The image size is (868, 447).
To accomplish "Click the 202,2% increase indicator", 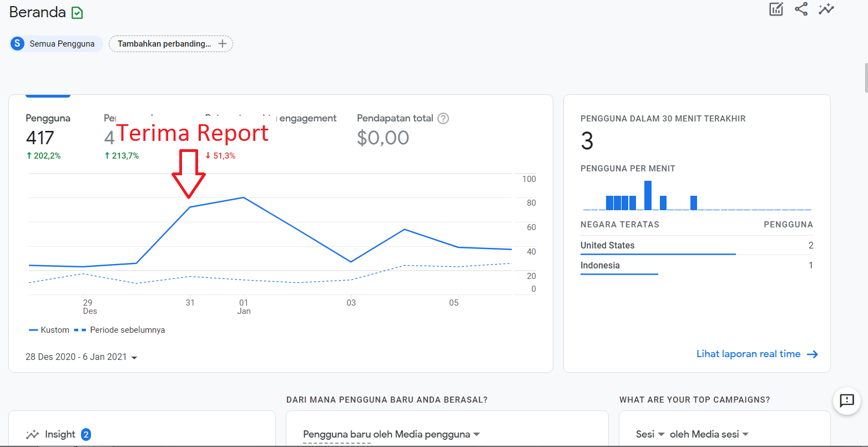I will click(x=43, y=156).
